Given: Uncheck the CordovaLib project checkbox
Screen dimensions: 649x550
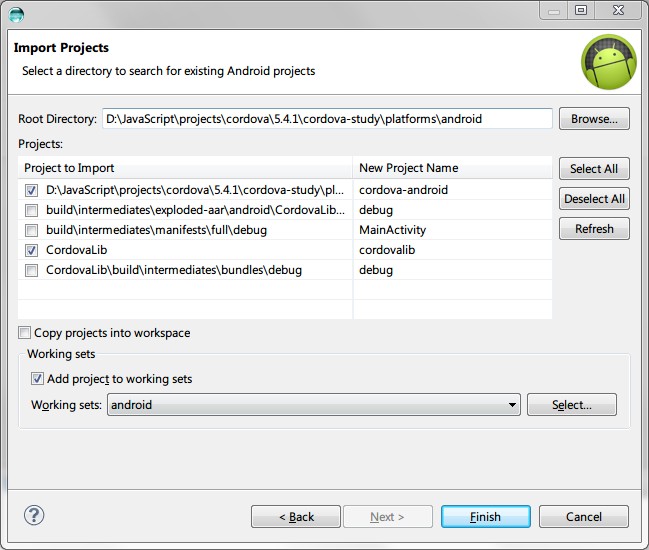Looking at the screenshot, I should pos(31,250).
